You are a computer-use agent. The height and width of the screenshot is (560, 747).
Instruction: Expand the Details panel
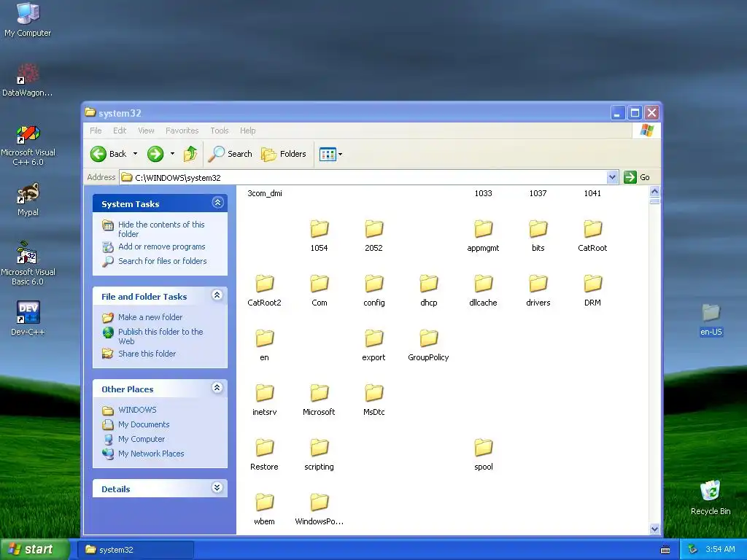(x=217, y=488)
